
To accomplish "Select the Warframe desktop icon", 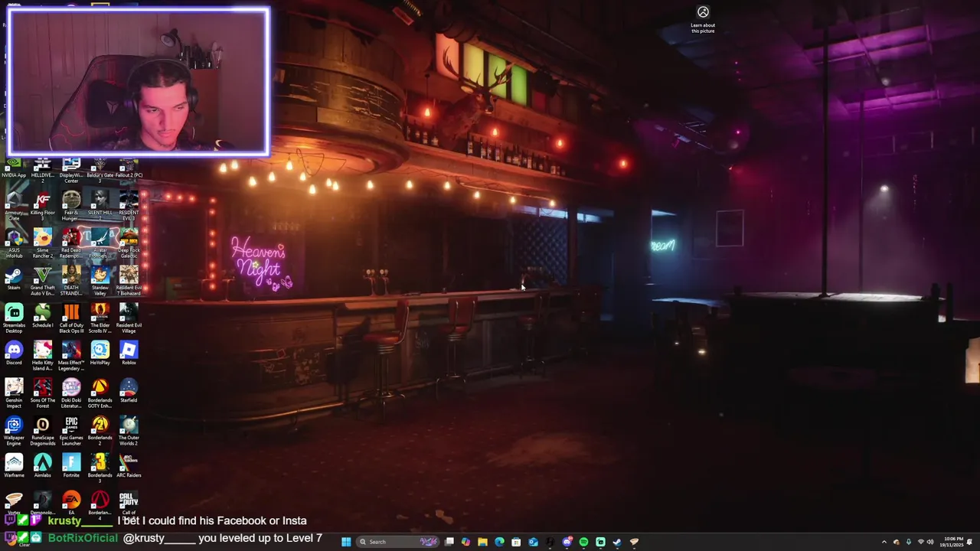I will [x=14, y=465].
